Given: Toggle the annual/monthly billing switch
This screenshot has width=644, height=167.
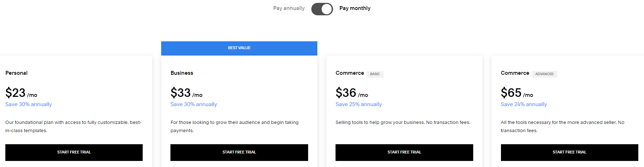Looking at the screenshot, I should [x=322, y=9].
